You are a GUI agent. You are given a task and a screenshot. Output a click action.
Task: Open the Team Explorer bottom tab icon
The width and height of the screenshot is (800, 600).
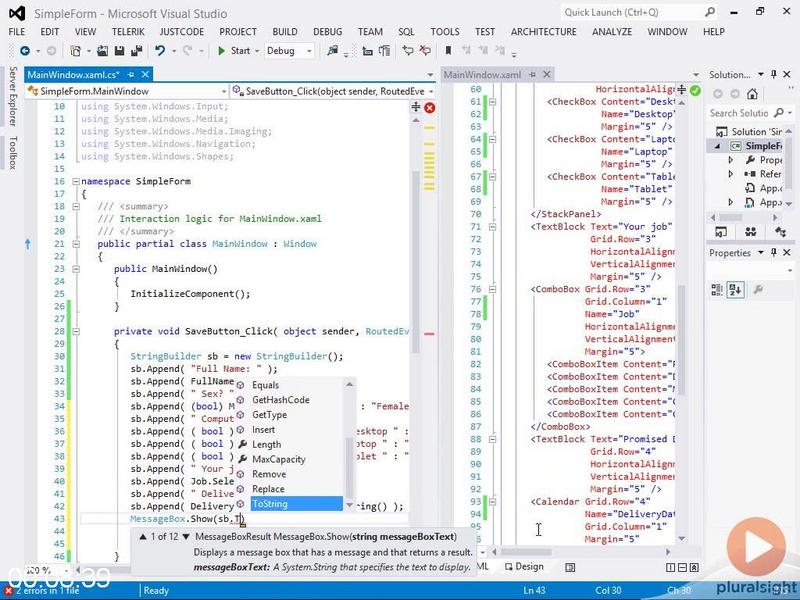[x=751, y=232]
